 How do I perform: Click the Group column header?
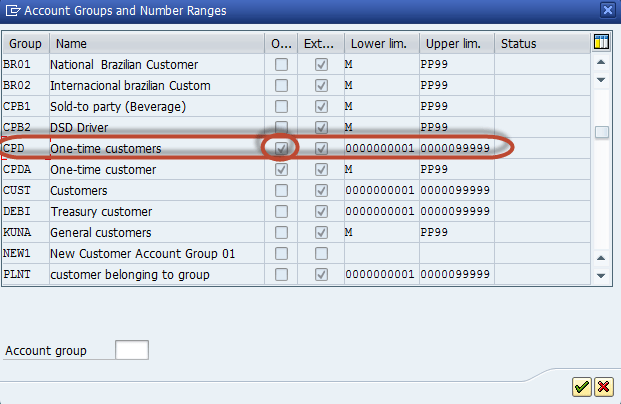point(25,43)
